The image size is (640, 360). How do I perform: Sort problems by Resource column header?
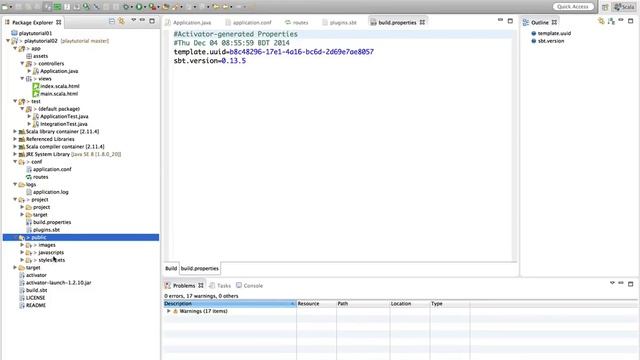coord(316,304)
